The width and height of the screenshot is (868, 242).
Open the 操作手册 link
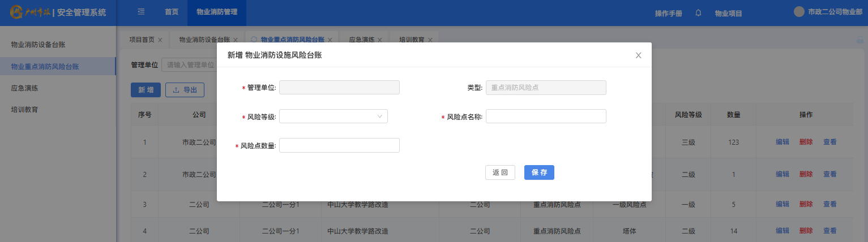click(668, 14)
